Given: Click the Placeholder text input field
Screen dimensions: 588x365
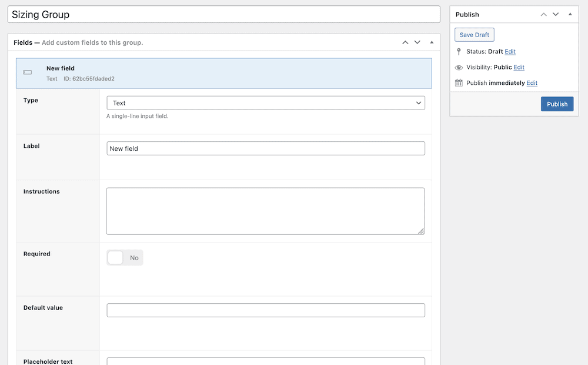Looking at the screenshot, I should coord(266,361).
